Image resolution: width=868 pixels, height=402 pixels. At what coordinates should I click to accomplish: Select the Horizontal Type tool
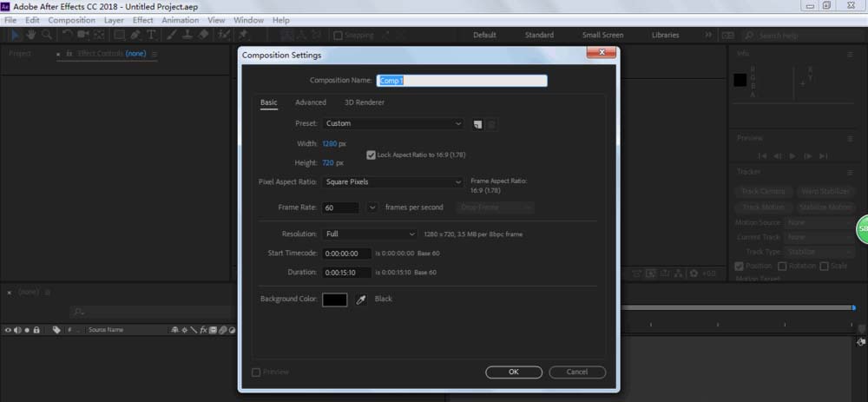(150, 35)
